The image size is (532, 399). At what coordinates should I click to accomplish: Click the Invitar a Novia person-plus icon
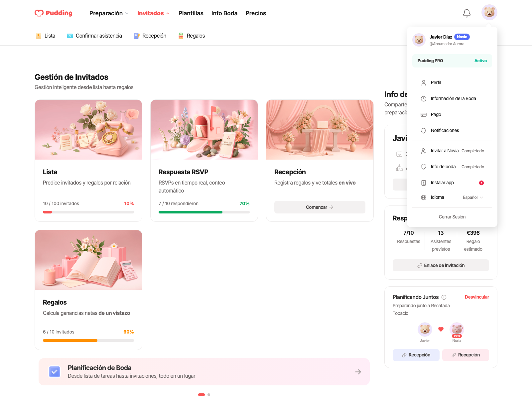(424, 151)
